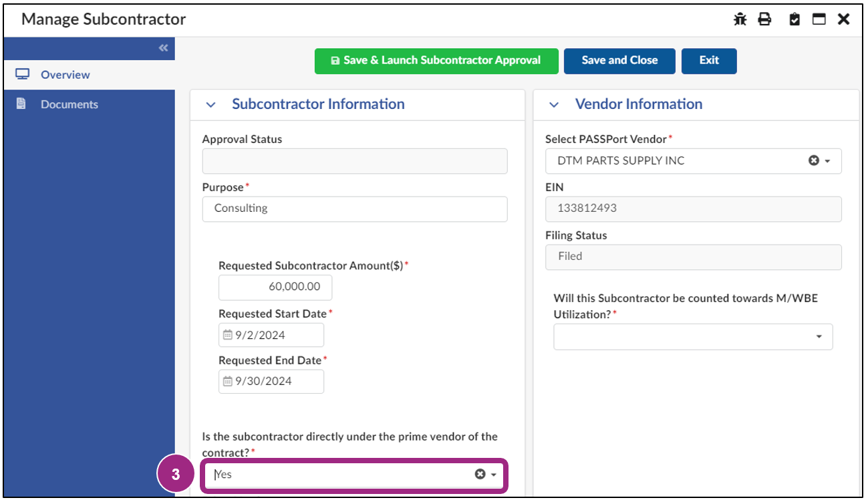Click the clipboard checklist icon
Image resolution: width=868 pixels, height=500 pixels.
tap(794, 19)
